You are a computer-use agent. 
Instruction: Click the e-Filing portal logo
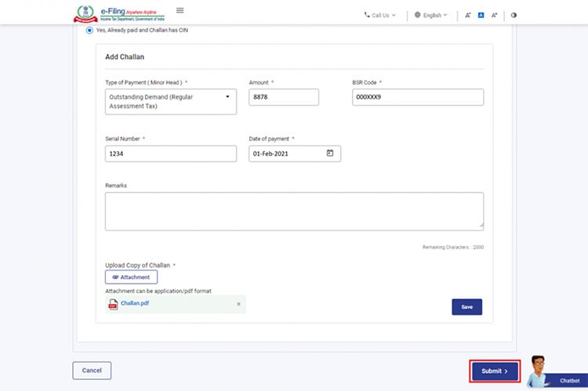point(119,13)
